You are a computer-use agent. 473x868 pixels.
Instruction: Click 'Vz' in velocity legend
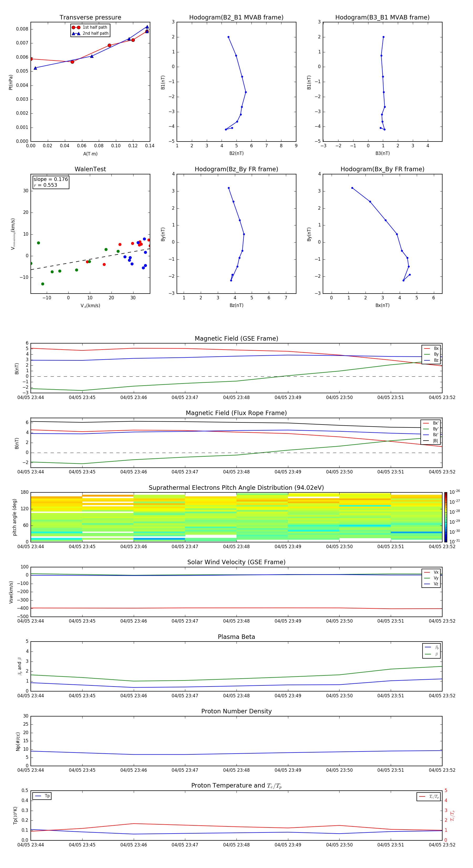(x=431, y=584)
